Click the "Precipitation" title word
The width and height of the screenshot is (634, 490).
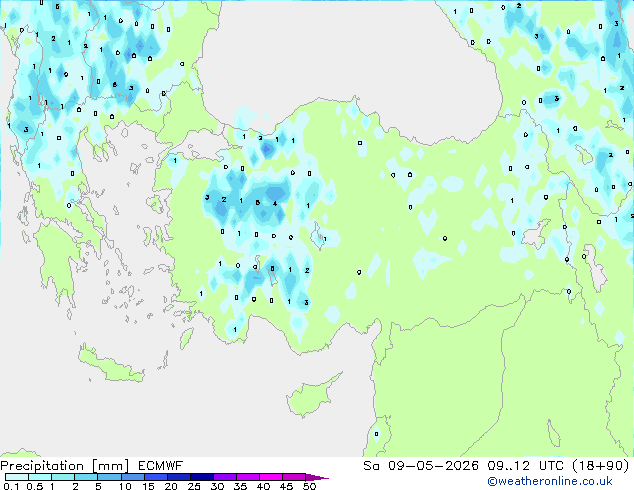(x=42, y=466)
